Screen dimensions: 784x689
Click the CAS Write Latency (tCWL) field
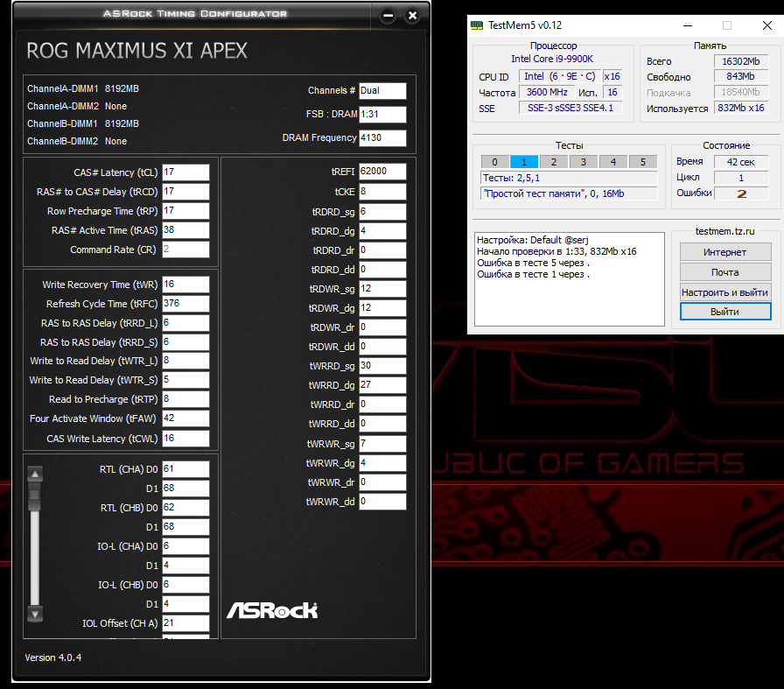[x=185, y=439]
